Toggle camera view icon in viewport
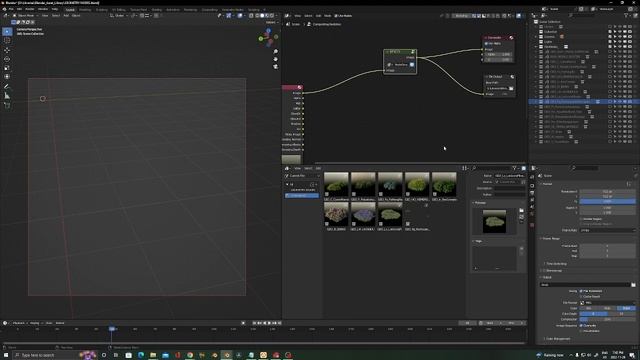 (276, 67)
